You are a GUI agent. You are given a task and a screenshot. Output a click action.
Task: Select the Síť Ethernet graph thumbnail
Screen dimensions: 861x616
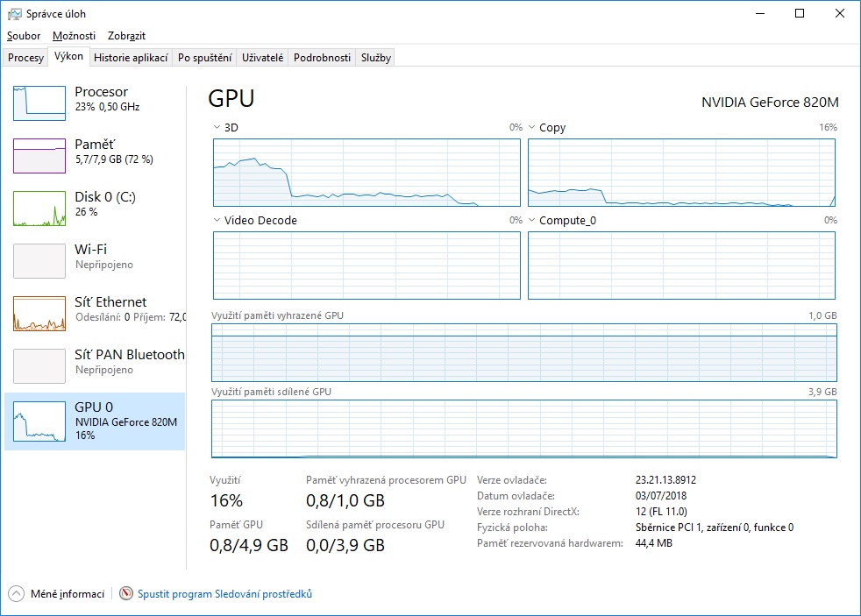[x=39, y=314]
